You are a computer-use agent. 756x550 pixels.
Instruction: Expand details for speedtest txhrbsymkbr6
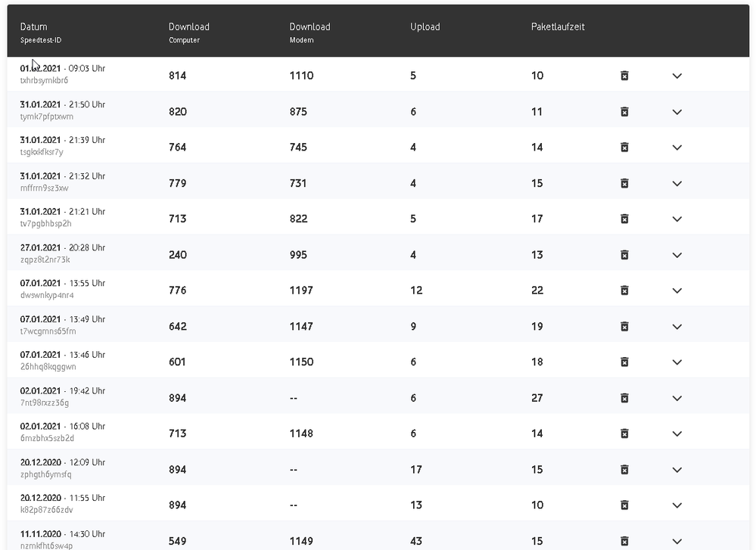coord(677,76)
